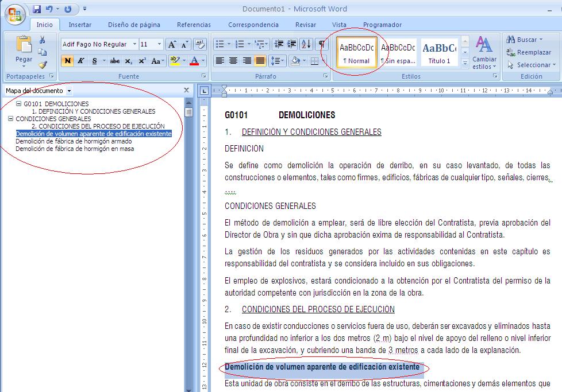The image size is (562, 392).
Task: Open the Fuente dialog box launcher
Action: [203, 76]
